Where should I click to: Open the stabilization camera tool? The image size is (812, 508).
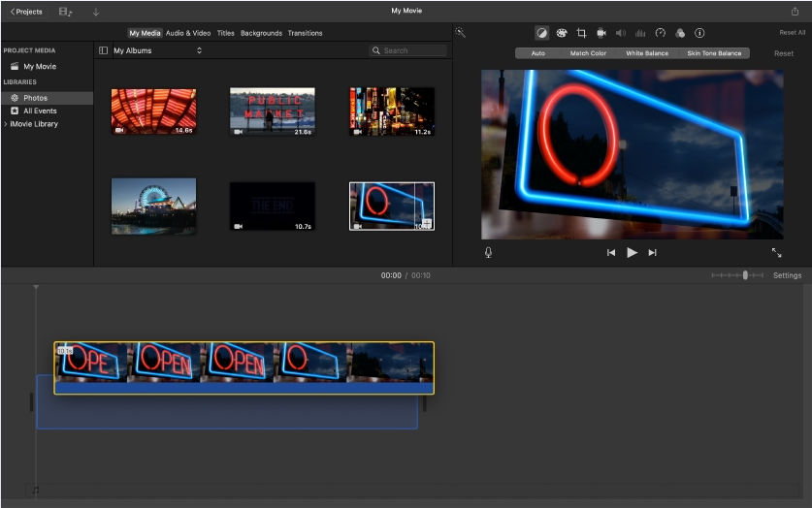pyautogui.click(x=601, y=33)
